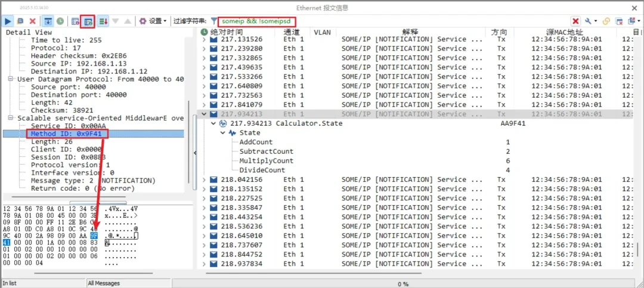Expand the 218.042156 message row
Viewport: 644px width, 288px height.
(x=205, y=179)
